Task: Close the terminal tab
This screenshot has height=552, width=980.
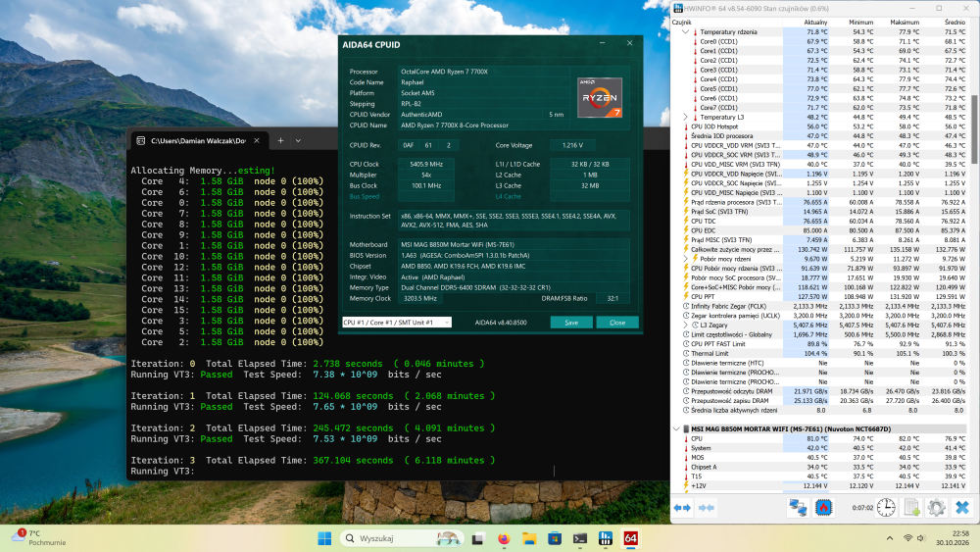Action: [256, 140]
